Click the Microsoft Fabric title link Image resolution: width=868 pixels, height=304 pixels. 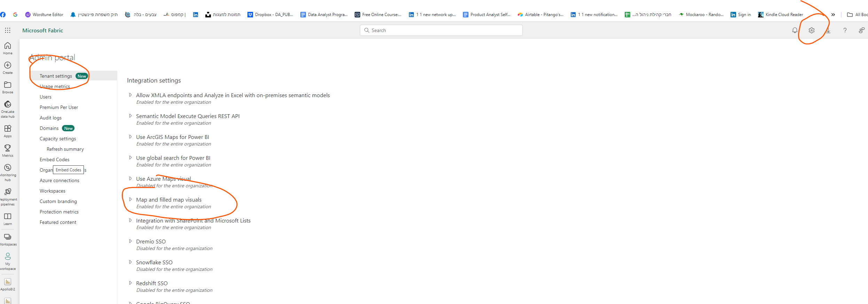point(43,30)
